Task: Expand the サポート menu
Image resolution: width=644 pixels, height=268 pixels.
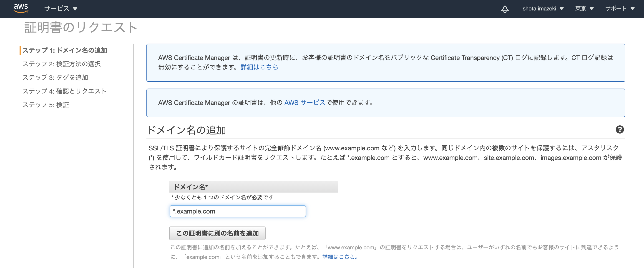Action: pos(619,9)
